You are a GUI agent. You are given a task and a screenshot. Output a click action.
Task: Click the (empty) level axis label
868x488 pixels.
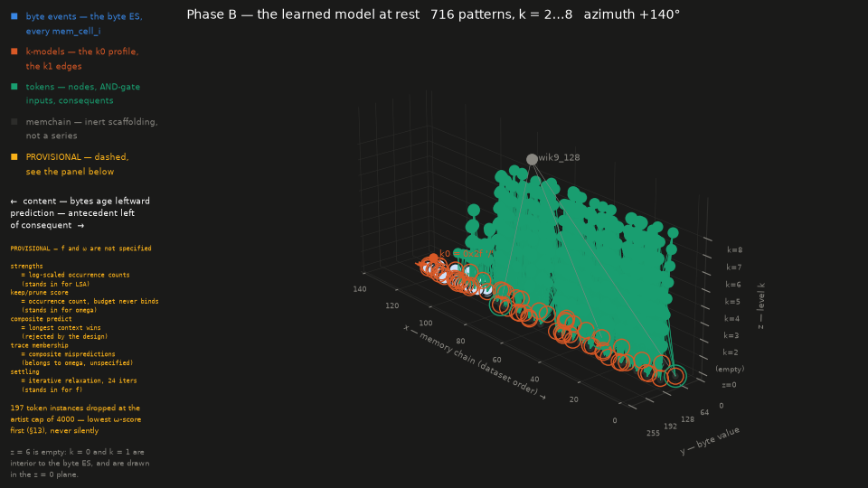pos(730,369)
